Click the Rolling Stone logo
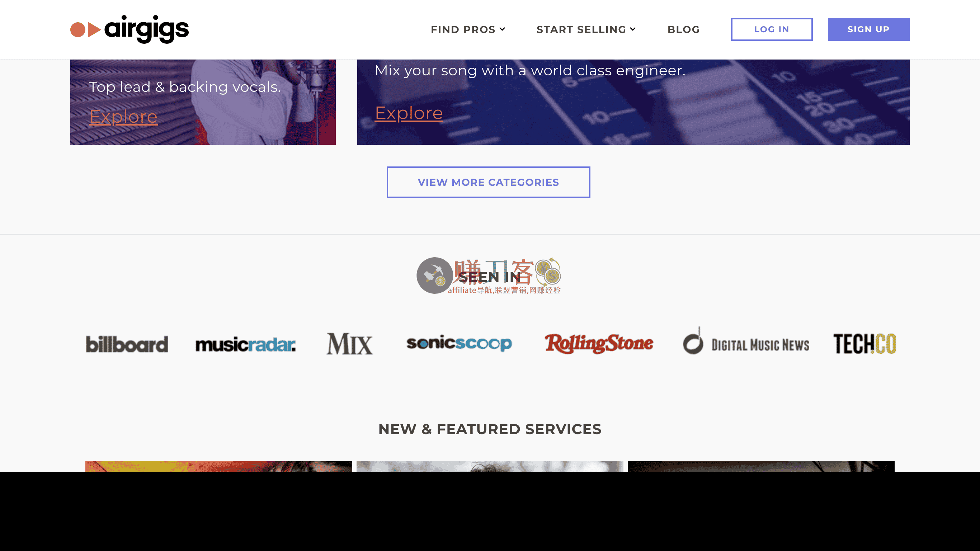 pyautogui.click(x=599, y=343)
